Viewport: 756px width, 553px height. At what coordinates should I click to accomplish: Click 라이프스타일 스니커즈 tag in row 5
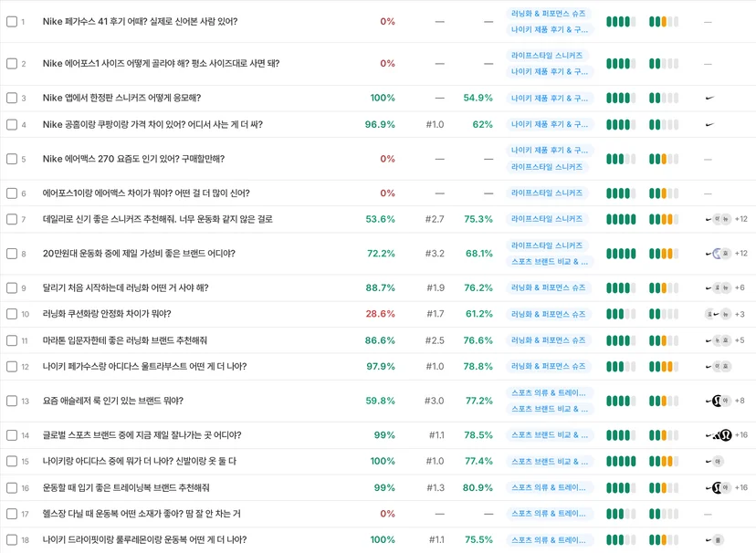[x=547, y=167]
